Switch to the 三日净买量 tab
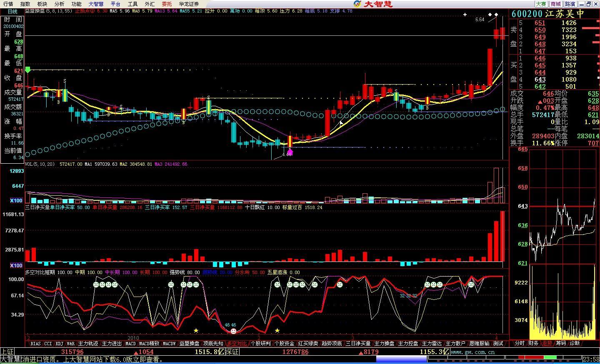This screenshot has height=364, width=600. 358,344
